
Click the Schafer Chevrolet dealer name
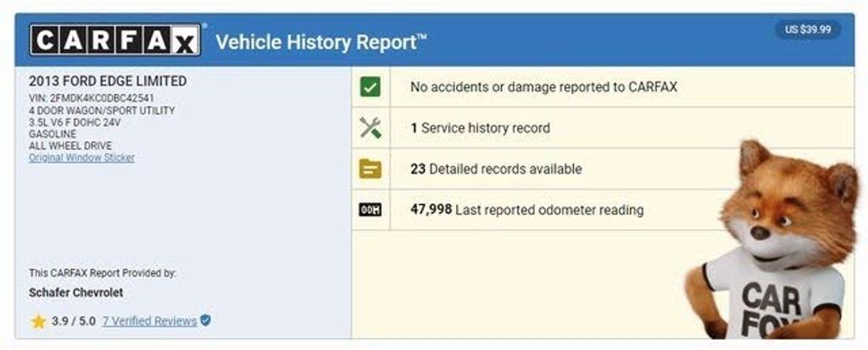75,292
